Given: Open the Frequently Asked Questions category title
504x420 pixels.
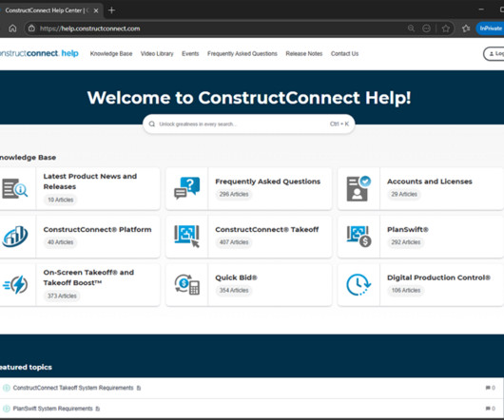Looking at the screenshot, I should (x=268, y=181).
